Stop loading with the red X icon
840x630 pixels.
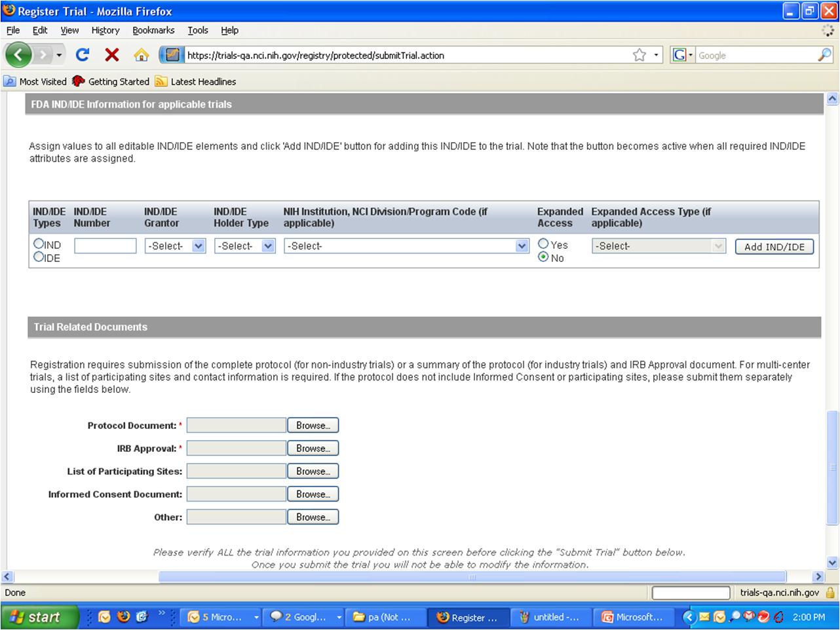click(x=112, y=55)
